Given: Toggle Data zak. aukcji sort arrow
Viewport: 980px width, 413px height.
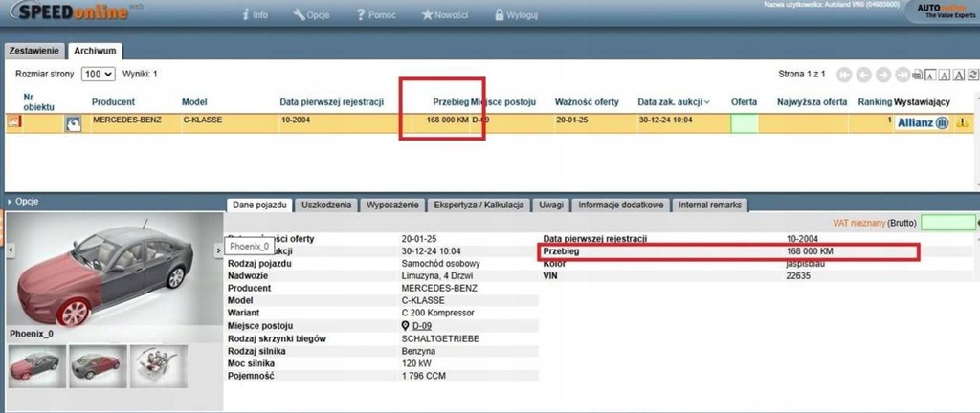Looking at the screenshot, I should [707, 101].
